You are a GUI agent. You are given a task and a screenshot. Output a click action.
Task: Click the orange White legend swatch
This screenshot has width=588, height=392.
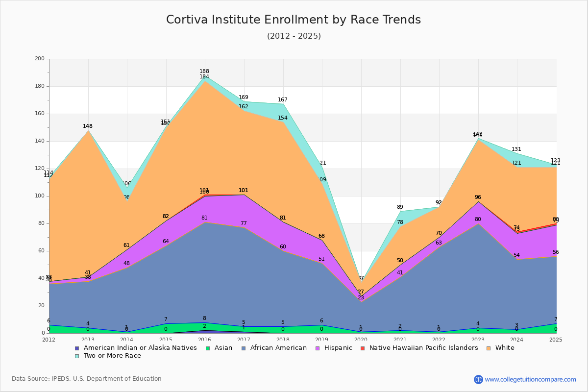click(489, 348)
